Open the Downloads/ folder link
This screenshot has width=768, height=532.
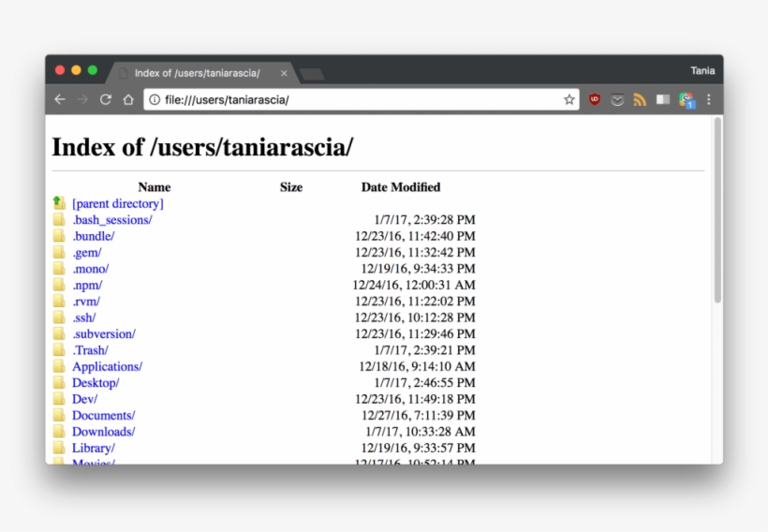pyautogui.click(x=103, y=432)
